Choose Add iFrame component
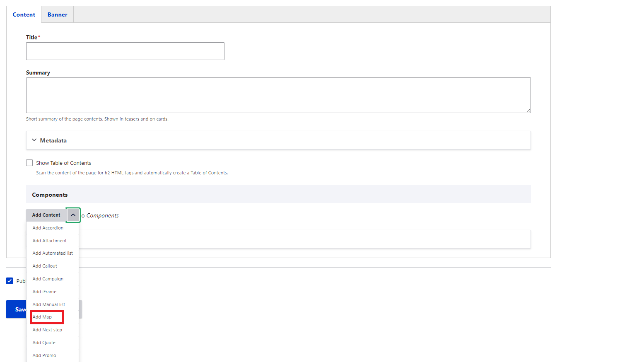The height and width of the screenshot is (362, 644). click(x=44, y=292)
